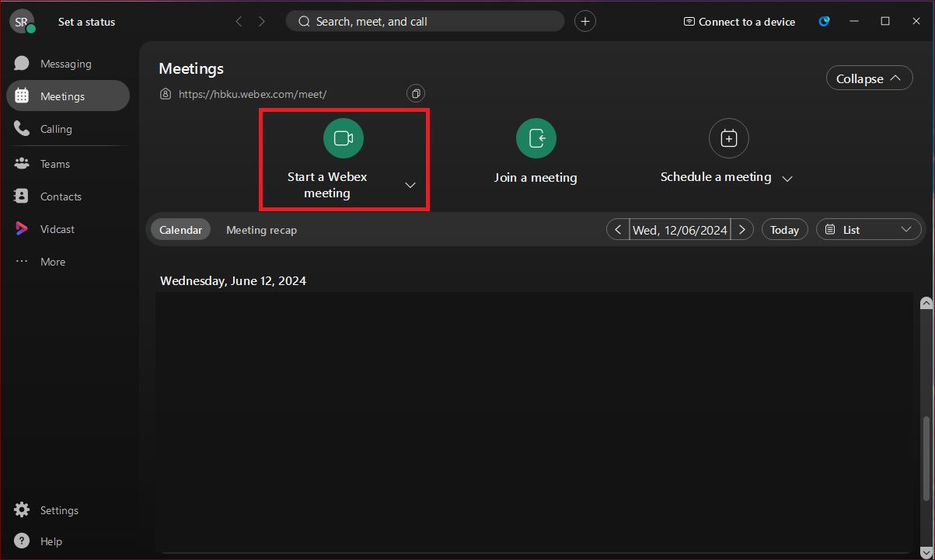
Task: Start a Webex meeting with camera icon
Action: 344,138
